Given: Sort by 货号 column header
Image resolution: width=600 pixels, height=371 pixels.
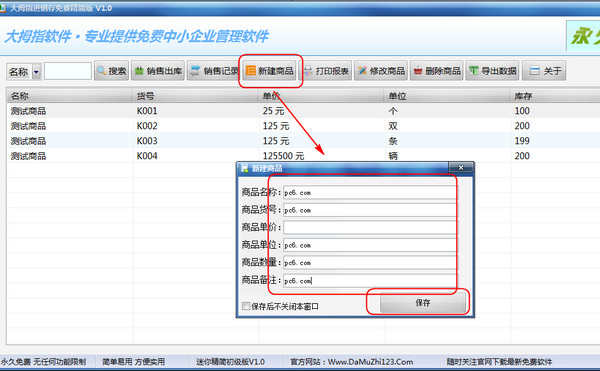Looking at the screenshot, I should 196,96.
